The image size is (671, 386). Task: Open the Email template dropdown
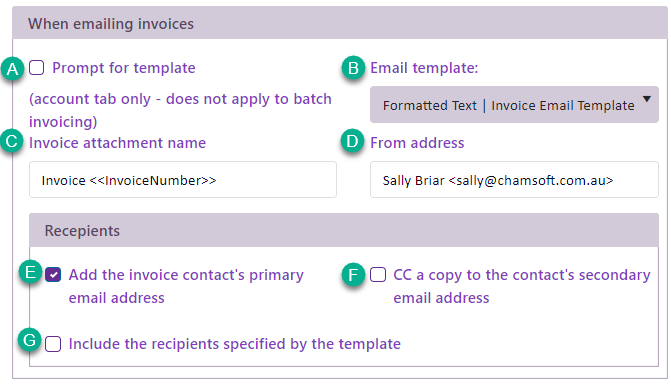[514, 105]
